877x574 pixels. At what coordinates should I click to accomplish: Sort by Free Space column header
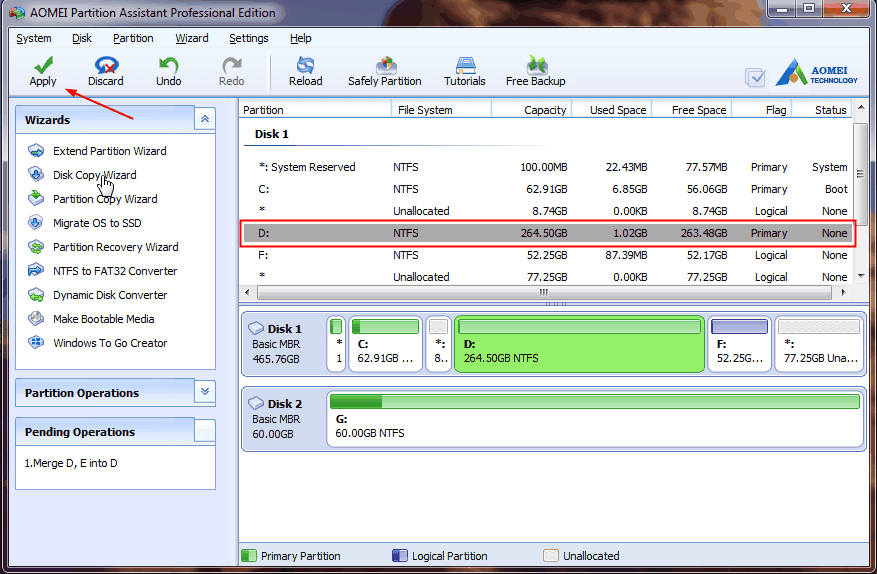coord(692,110)
